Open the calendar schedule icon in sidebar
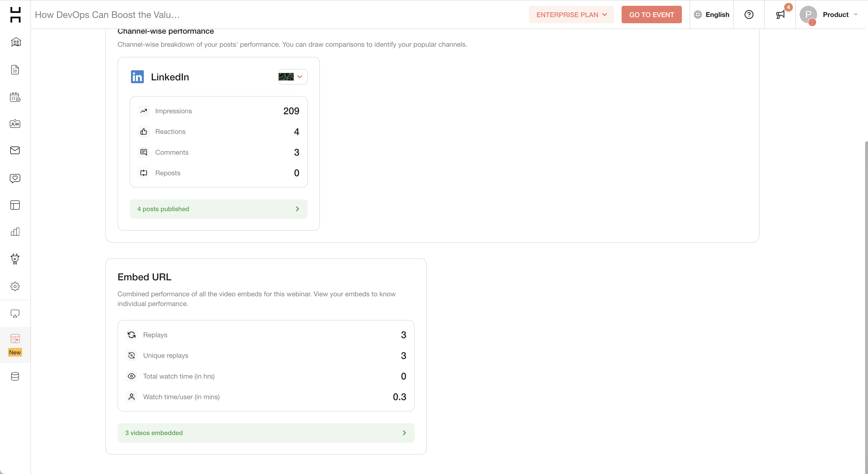The image size is (868, 474). coord(15,97)
